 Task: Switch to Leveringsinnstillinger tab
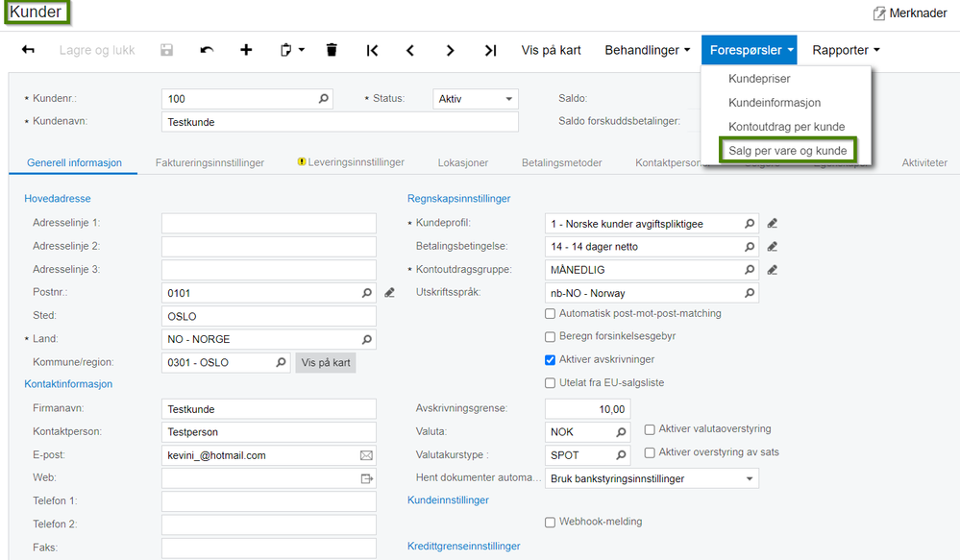tap(351, 162)
